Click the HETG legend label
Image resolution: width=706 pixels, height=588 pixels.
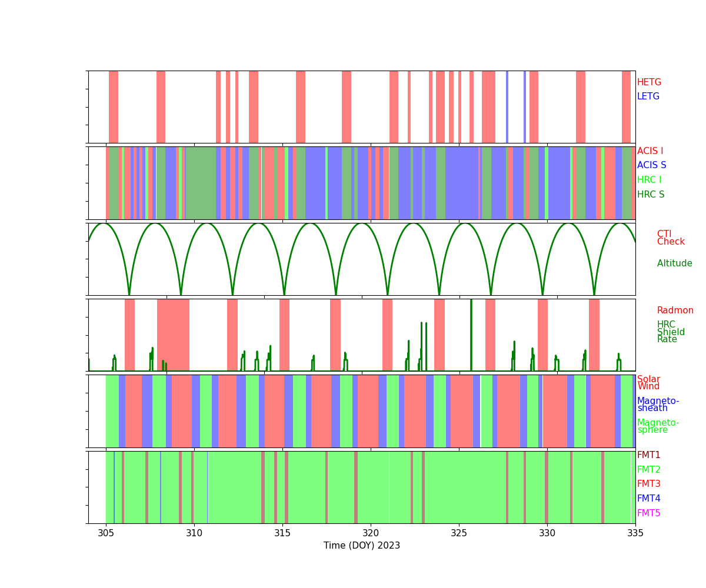tap(649, 82)
